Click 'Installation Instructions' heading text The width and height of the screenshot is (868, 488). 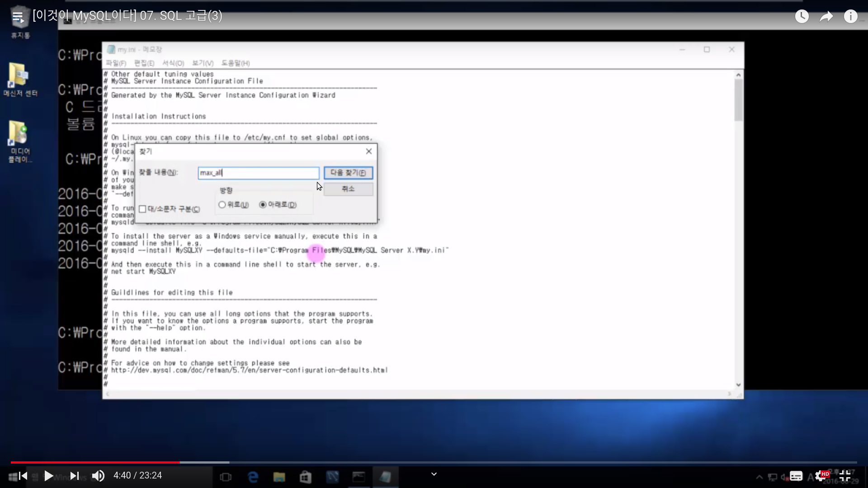[159, 117]
